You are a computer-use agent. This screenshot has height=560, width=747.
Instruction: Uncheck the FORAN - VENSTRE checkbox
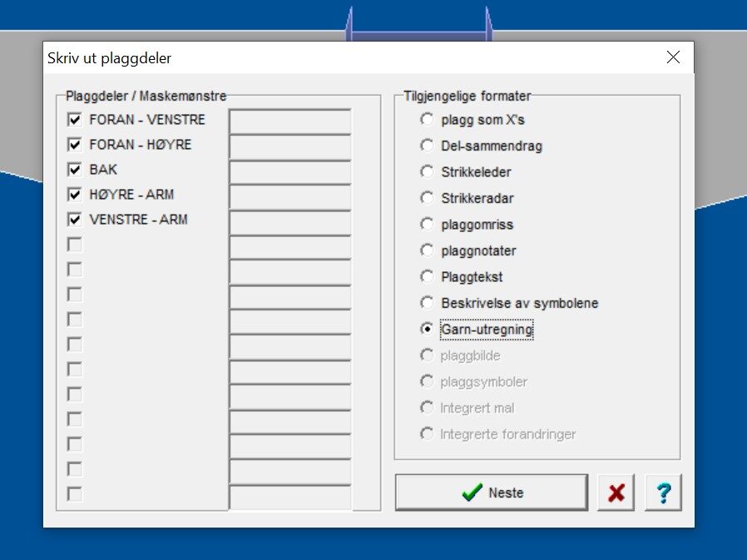[75, 120]
